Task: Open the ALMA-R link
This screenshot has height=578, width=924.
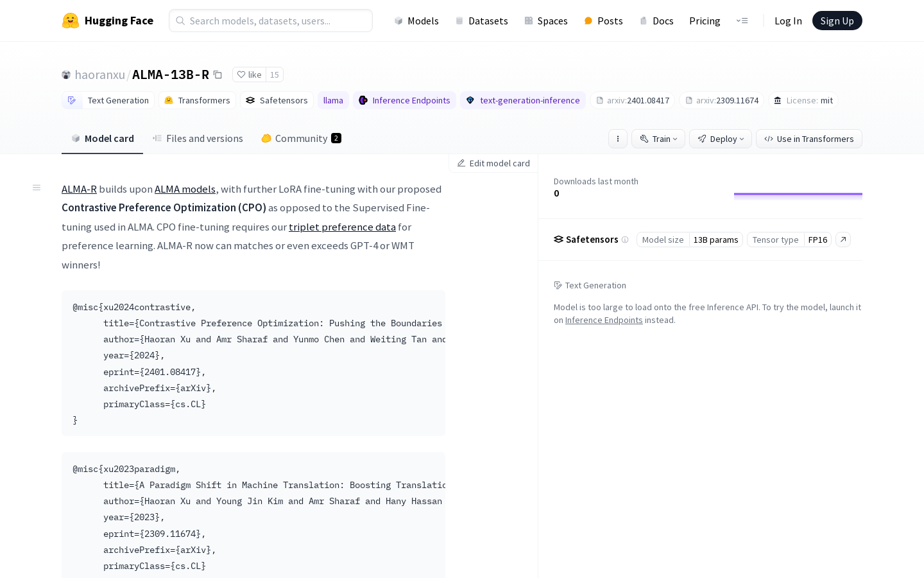Action: point(79,189)
